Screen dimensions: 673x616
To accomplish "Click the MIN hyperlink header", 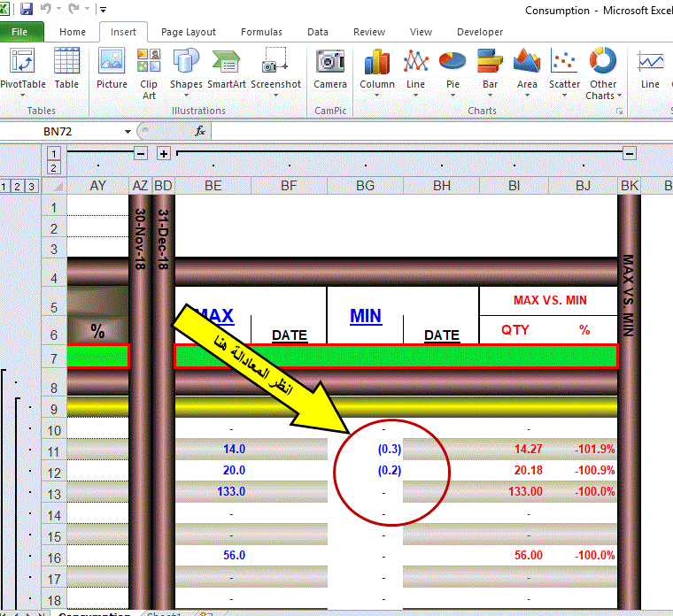I will tap(365, 316).
